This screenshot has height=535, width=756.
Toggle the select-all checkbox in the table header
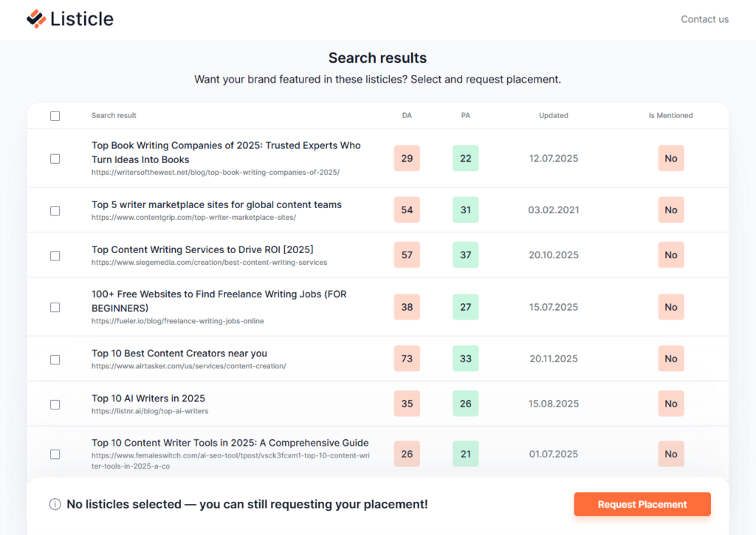click(55, 116)
